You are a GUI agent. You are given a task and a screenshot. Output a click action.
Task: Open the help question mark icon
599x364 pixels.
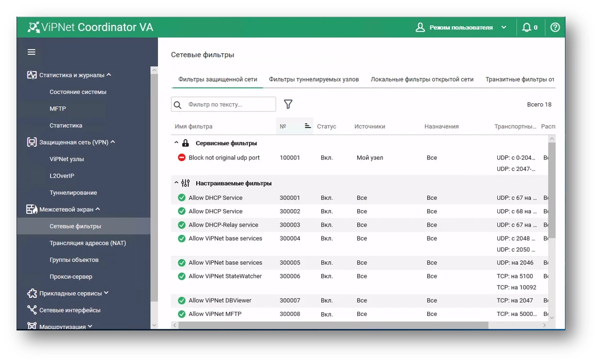[555, 27]
